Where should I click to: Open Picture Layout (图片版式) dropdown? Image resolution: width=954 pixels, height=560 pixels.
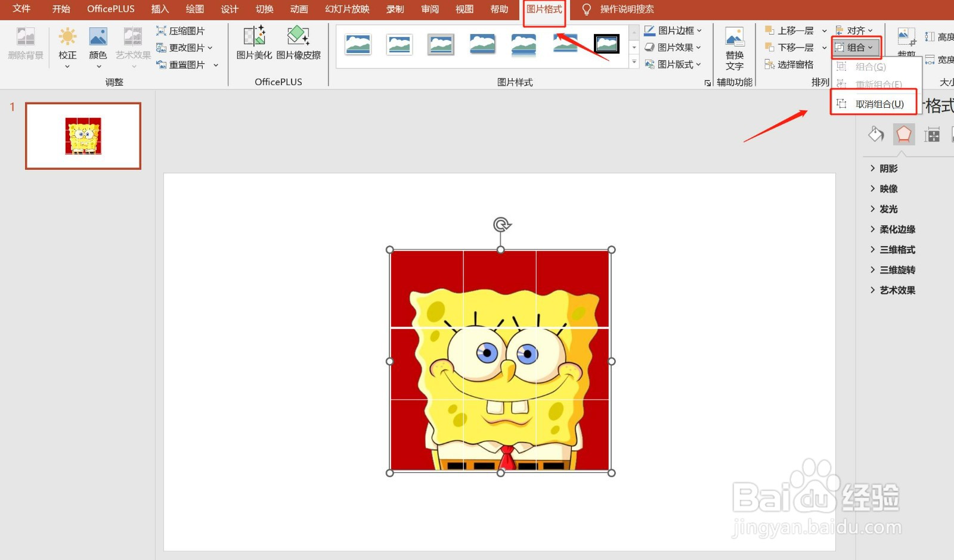[674, 64]
